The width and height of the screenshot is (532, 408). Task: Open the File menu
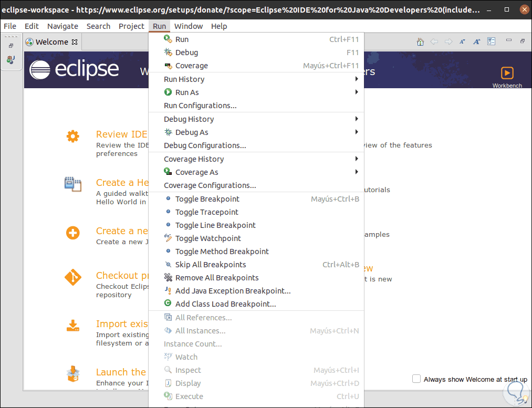[x=10, y=26]
